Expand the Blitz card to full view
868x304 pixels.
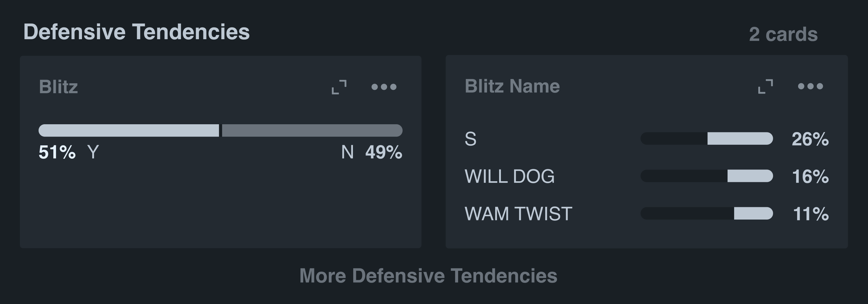coord(339,87)
